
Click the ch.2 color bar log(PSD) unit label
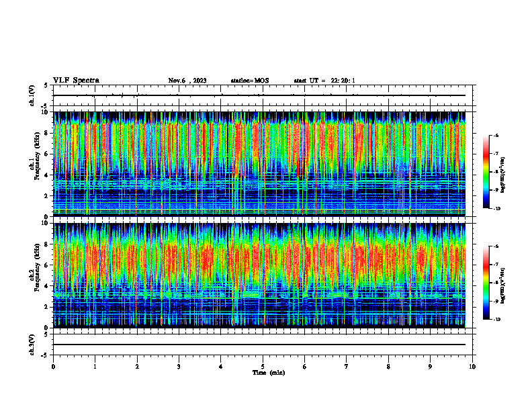503,286
